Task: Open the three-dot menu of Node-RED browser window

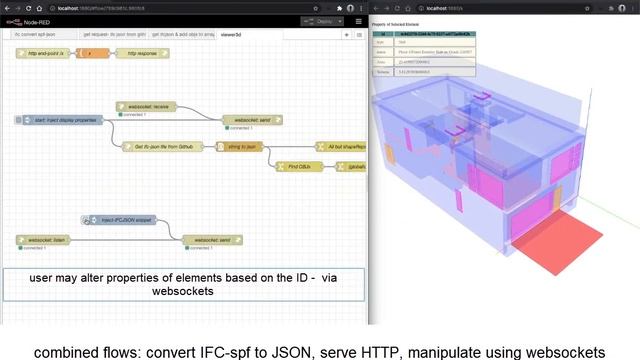Action: click(x=361, y=8)
